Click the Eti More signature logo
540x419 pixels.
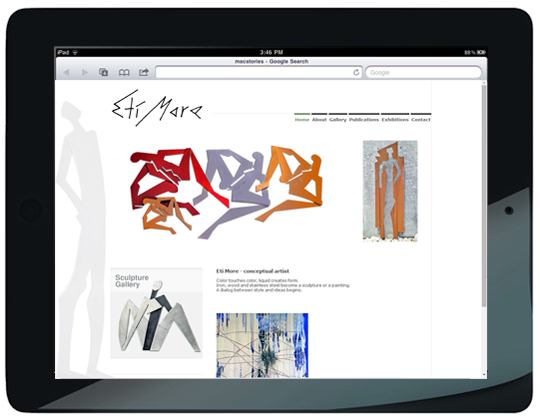click(x=157, y=108)
